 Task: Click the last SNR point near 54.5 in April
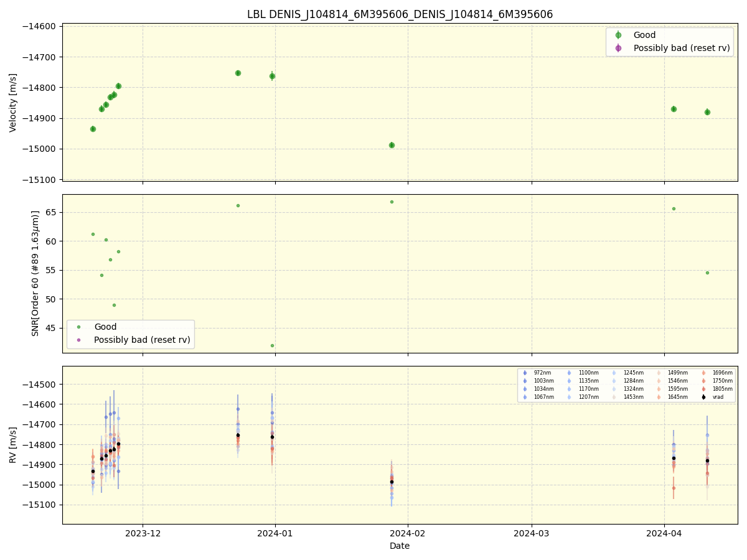707,273
